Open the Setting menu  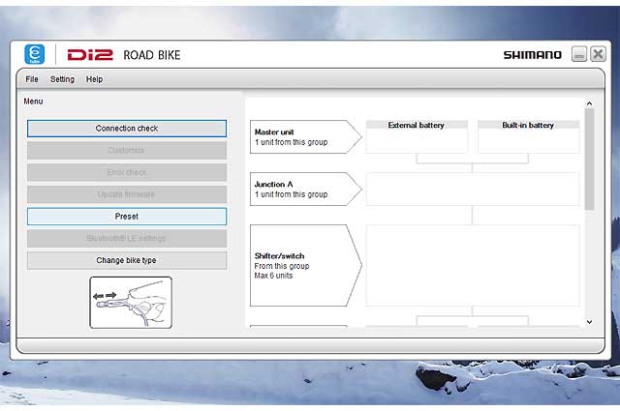coord(62,79)
